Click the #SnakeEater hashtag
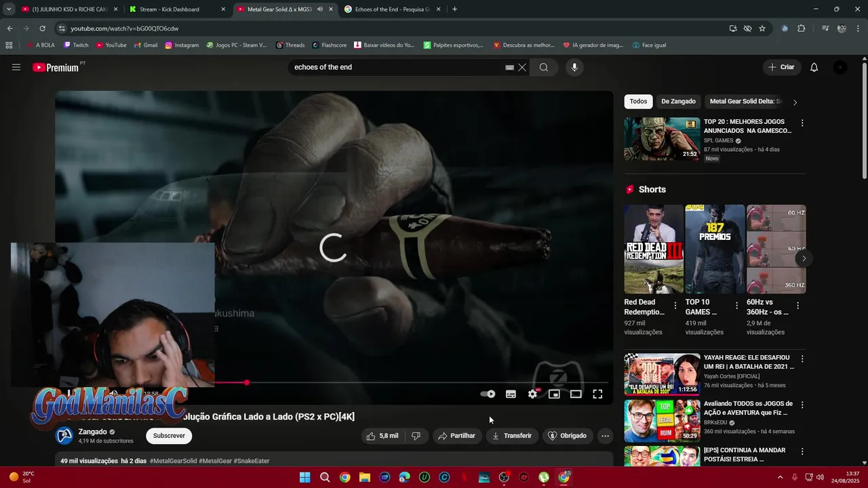 pyautogui.click(x=252, y=461)
